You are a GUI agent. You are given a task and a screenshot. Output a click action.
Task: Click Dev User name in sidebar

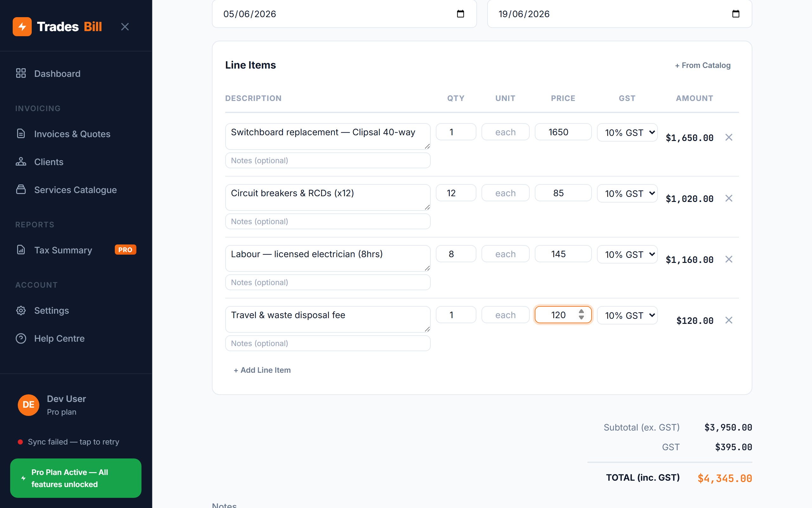click(x=66, y=399)
